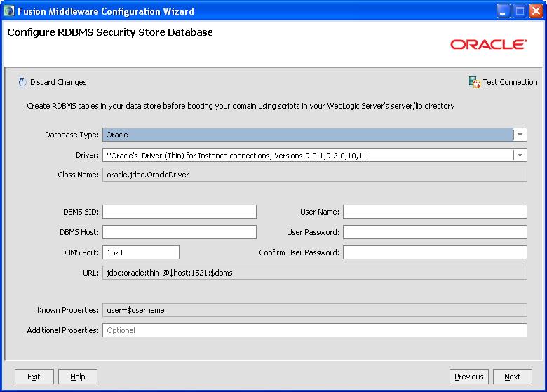Viewport: 547px width, 392px height.
Task: Open the Database Type dropdown arrow
Action: click(x=520, y=135)
